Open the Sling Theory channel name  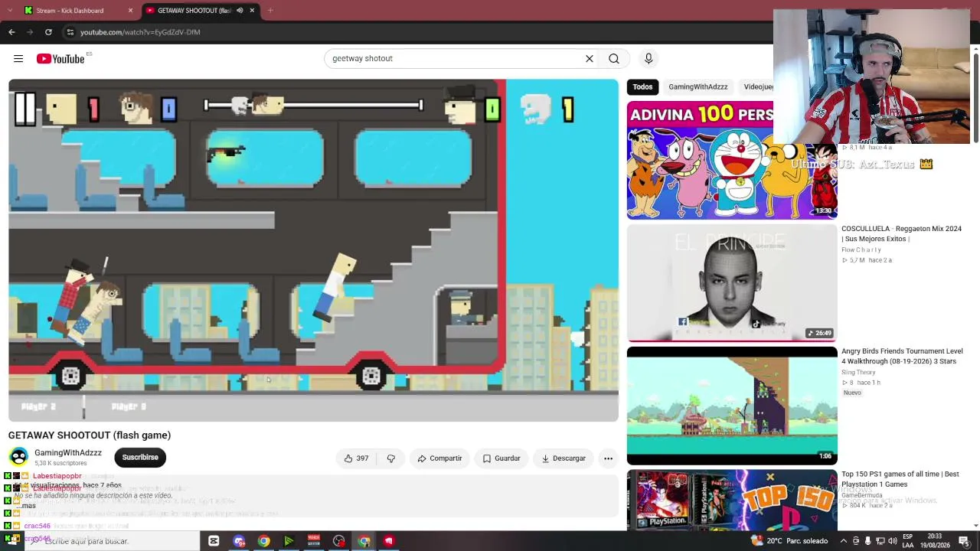pyautogui.click(x=858, y=373)
